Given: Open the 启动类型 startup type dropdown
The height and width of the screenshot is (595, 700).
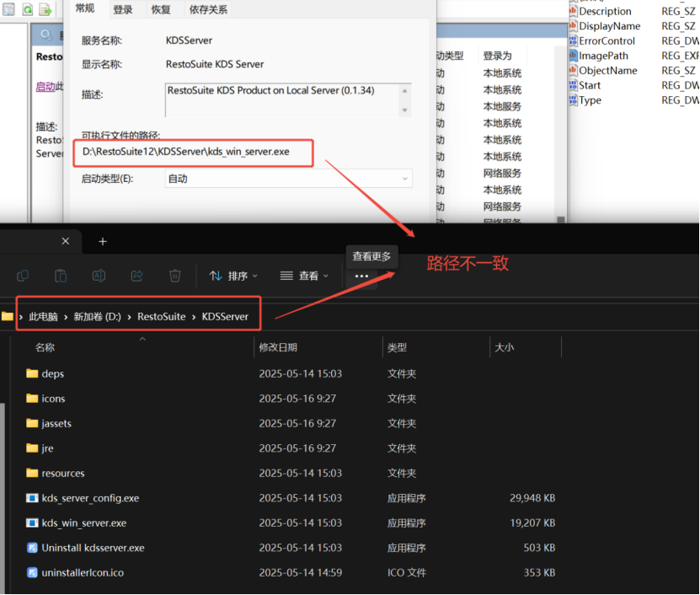Looking at the screenshot, I should click(288, 179).
